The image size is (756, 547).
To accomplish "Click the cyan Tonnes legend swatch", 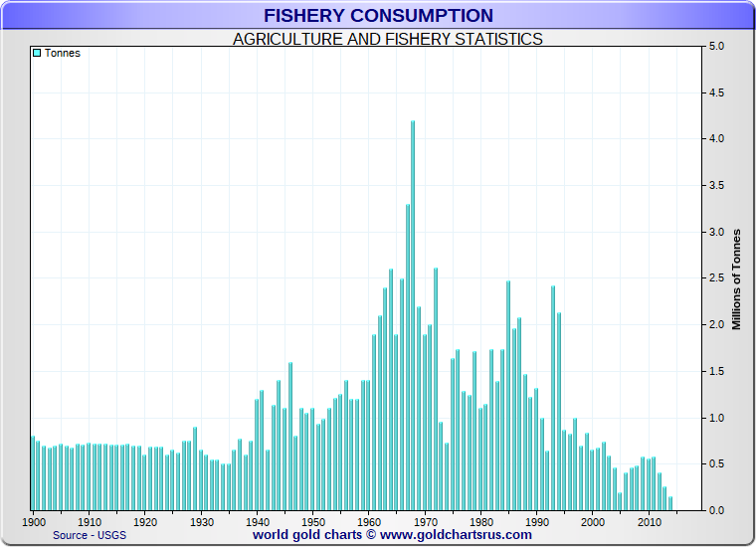I will click(x=37, y=53).
